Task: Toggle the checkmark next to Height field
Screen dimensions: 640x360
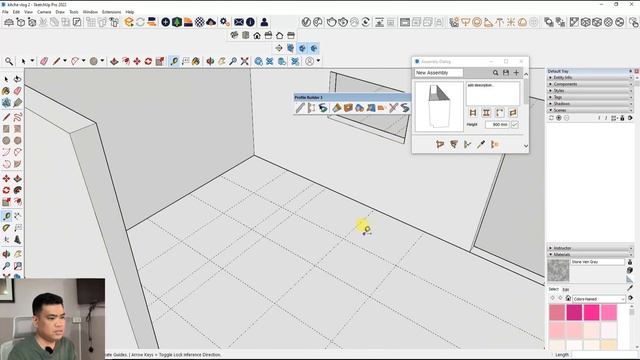Action: click(x=515, y=124)
